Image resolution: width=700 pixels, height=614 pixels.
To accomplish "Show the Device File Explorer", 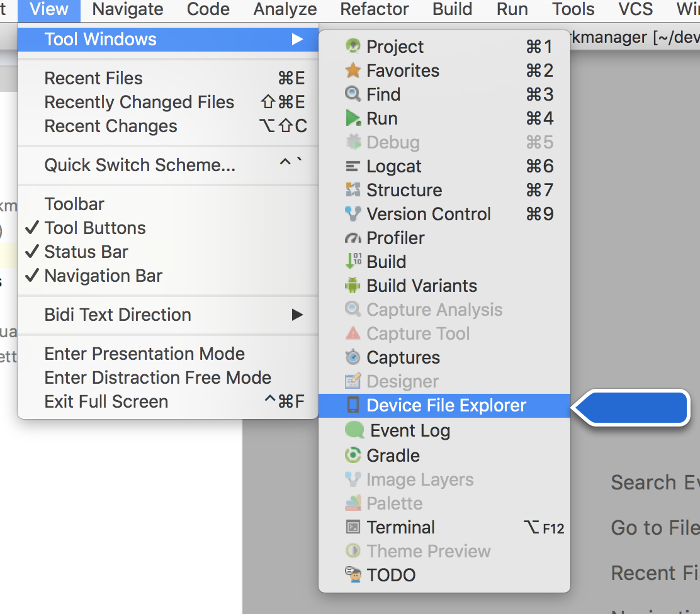I will [446, 405].
